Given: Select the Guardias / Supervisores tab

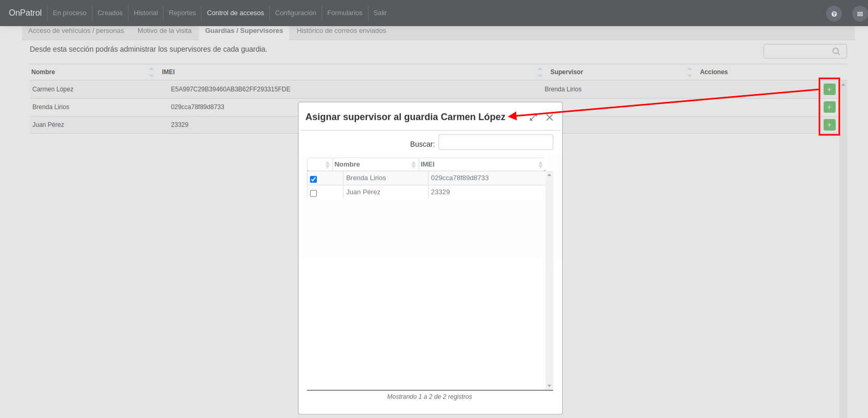Looking at the screenshot, I should (x=244, y=31).
